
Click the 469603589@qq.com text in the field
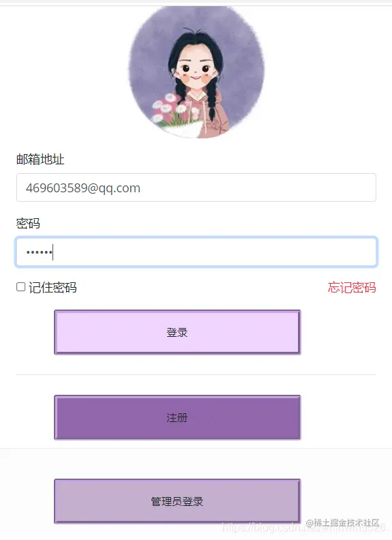(x=83, y=188)
